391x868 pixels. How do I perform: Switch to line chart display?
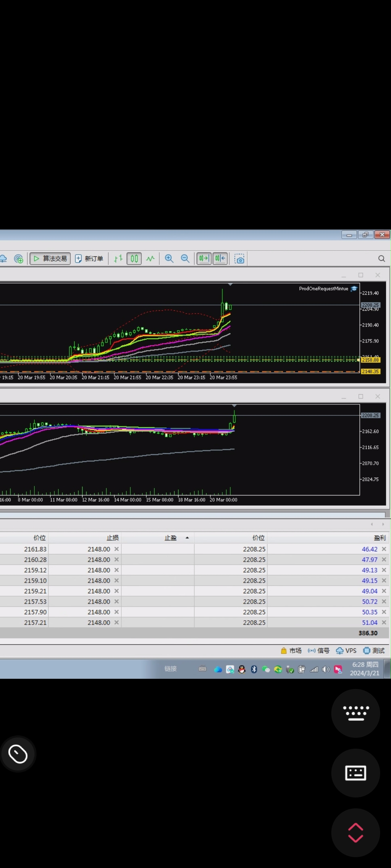click(x=150, y=259)
